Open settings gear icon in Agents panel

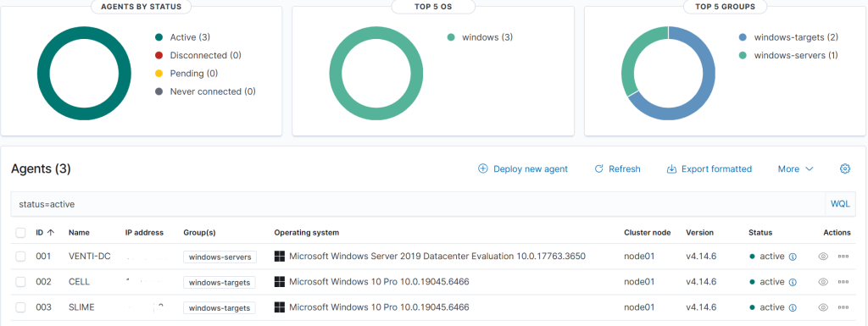[845, 169]
